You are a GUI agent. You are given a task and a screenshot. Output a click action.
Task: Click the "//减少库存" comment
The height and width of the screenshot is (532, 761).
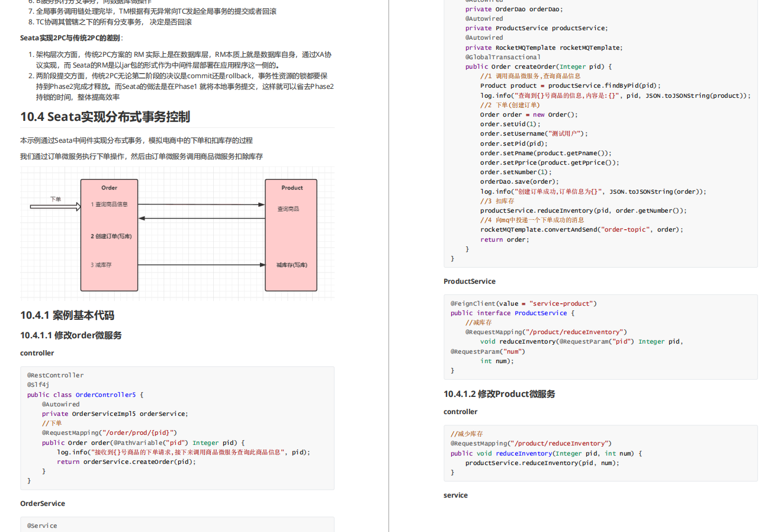tap(467, 434)
